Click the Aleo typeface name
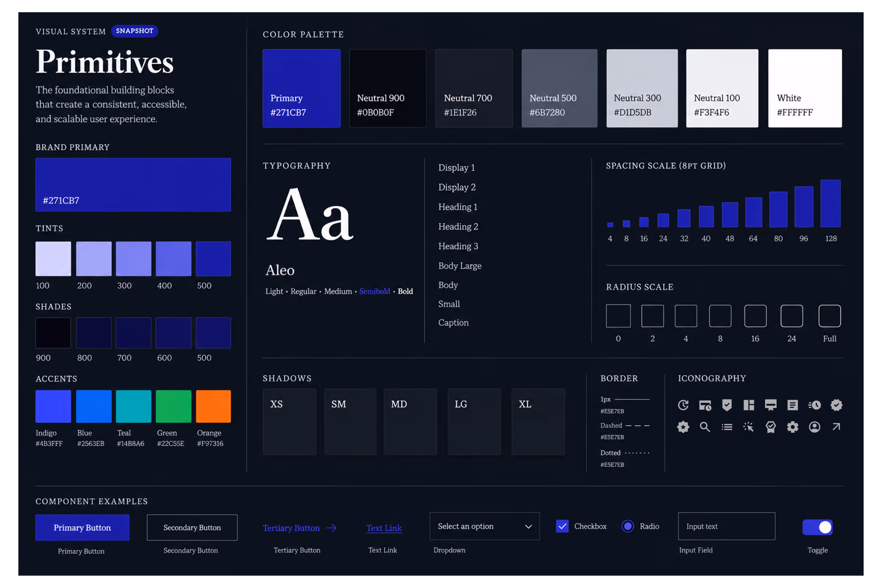The image size is (882, 588). coord(280,270)
